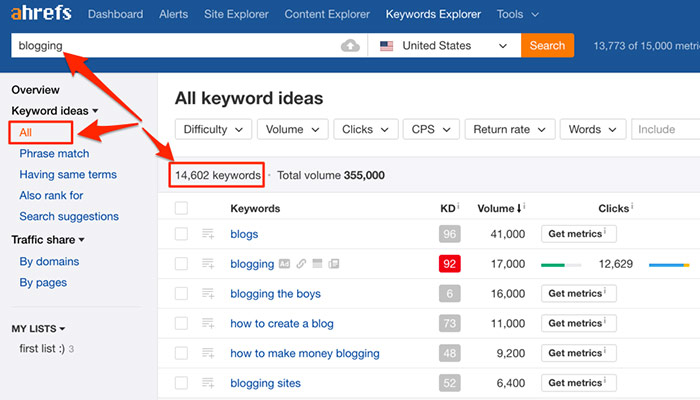The width and height of the screenshot is (700, 400).
Task: Click the Ahrefs logo
Action: click(x=39, y=15)
